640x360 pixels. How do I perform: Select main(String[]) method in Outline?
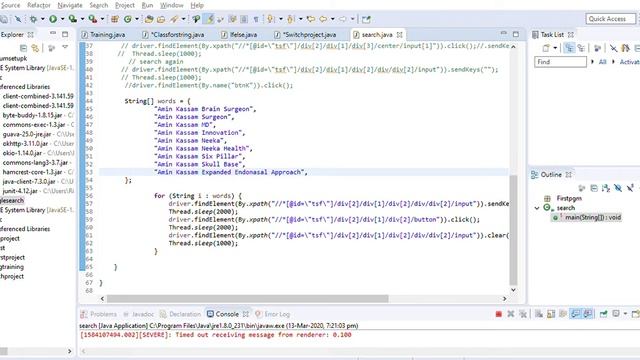tap(587, 217)
